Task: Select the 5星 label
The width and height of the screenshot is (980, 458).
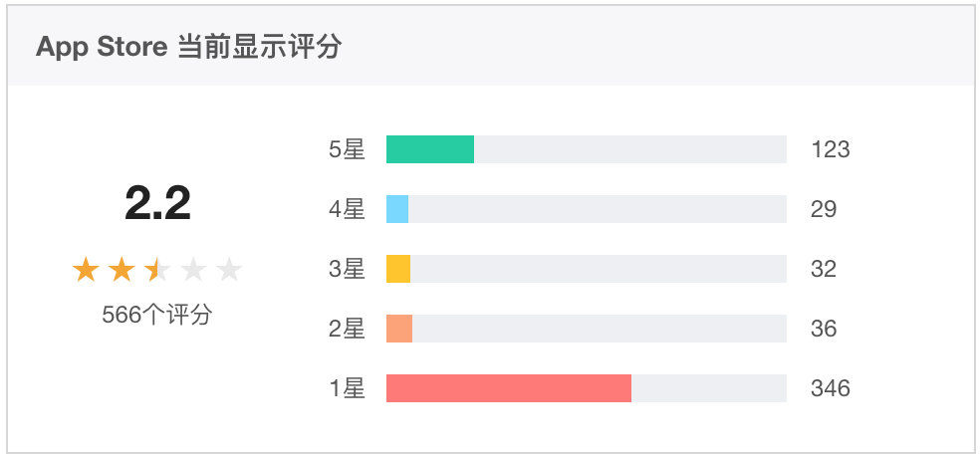Action: coord(347,150)
